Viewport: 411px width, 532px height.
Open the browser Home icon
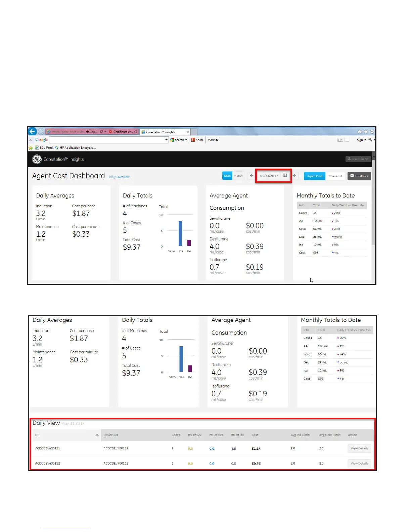coord(360,132)
